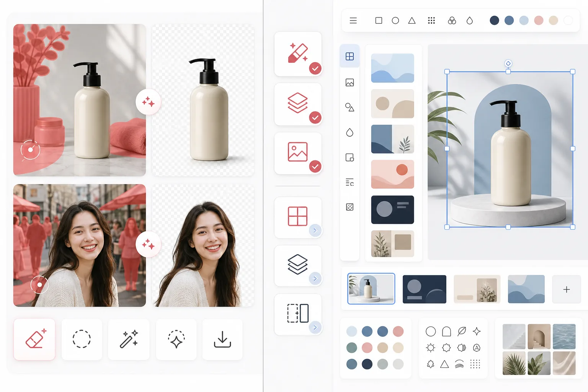
Task: Pick the pink toolbar color swatch
Action: point(539,21)
